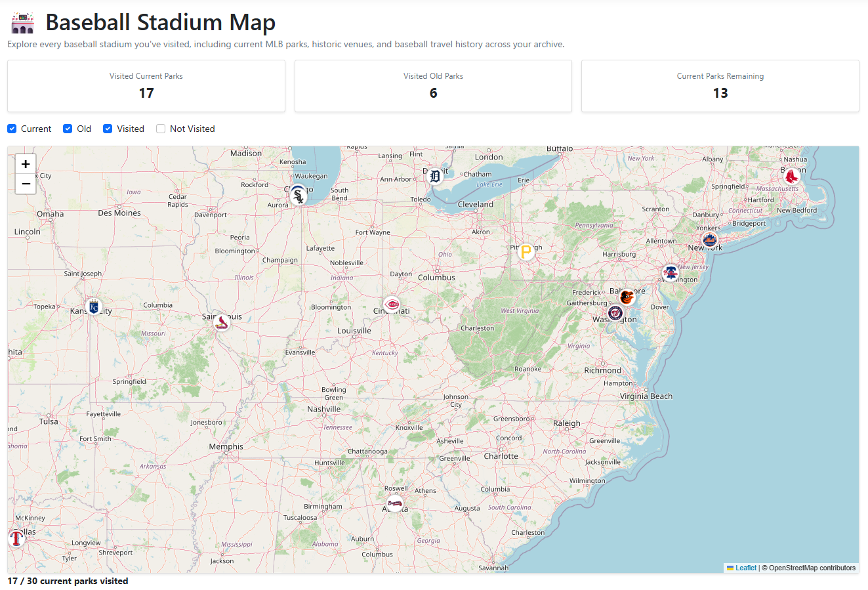The height and width of the screenshot is (590, 868).
Task: Click the St. Louis Cardinals marker
Action: [x=222, y=322]
